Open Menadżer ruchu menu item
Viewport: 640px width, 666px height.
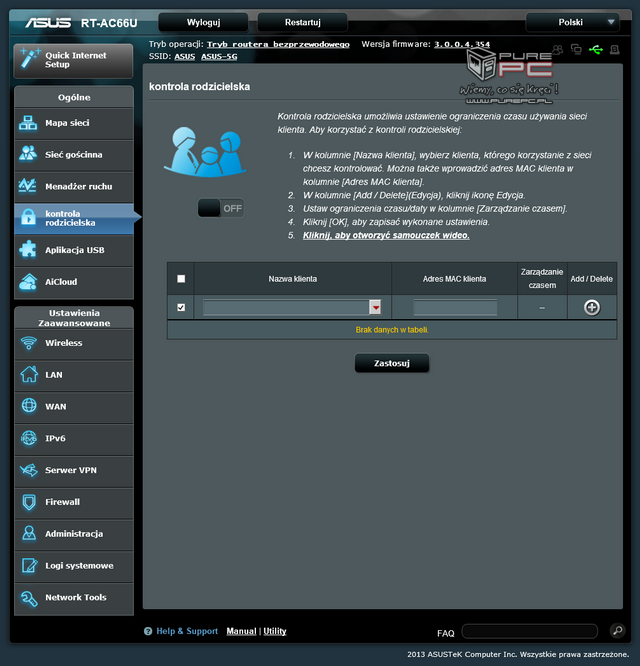tap(74, 186)
